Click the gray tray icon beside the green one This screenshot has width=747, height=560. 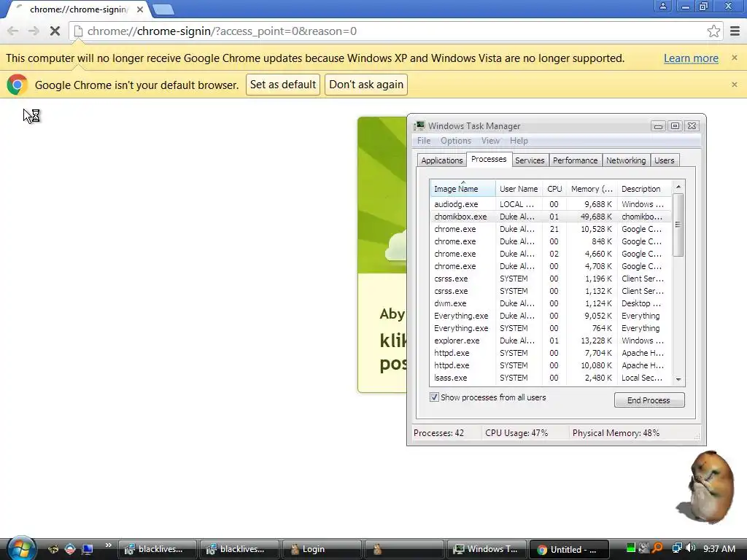point(644,548)
